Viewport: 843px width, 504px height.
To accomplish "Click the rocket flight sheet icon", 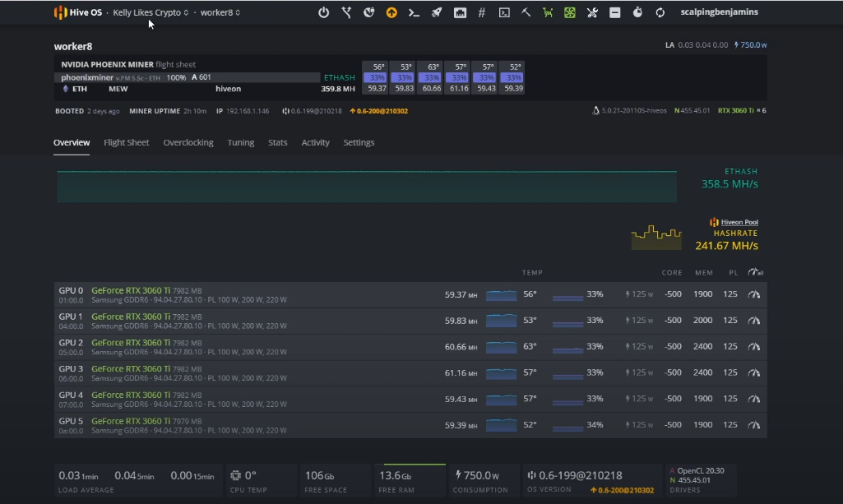I will [x=437, y=12].
